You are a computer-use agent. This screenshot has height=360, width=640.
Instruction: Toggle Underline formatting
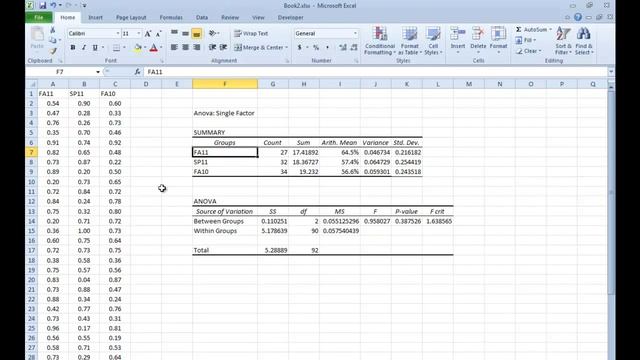coord(95,48)
